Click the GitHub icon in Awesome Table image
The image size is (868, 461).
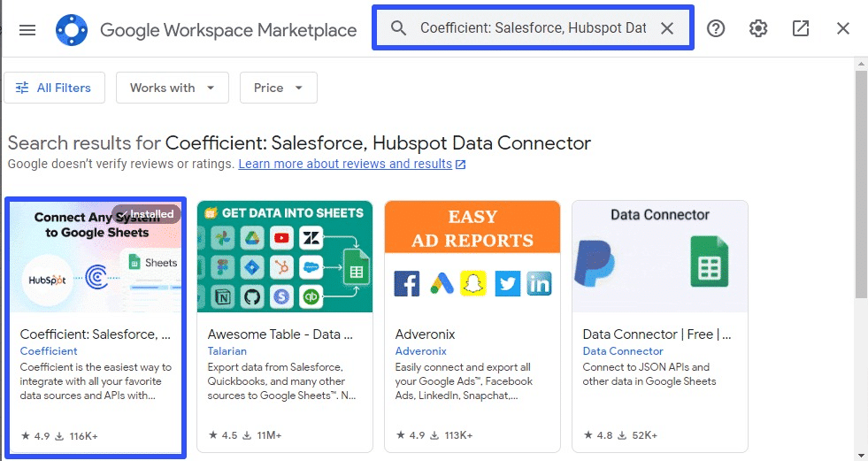click(252, 297)
